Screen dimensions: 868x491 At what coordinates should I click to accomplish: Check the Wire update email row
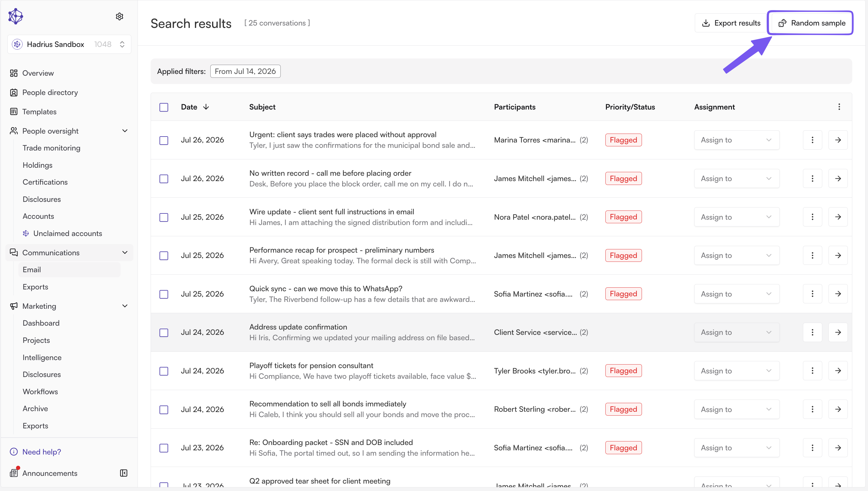tap(164, 217)
